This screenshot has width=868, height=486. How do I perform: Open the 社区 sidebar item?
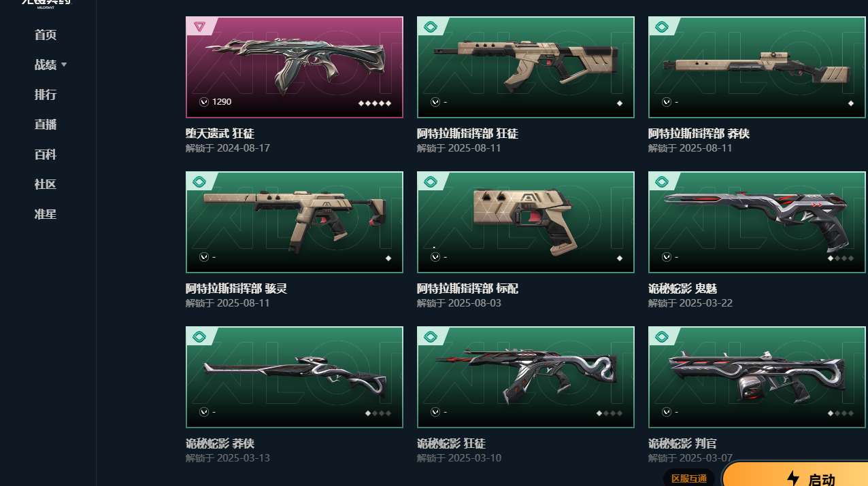46,184
